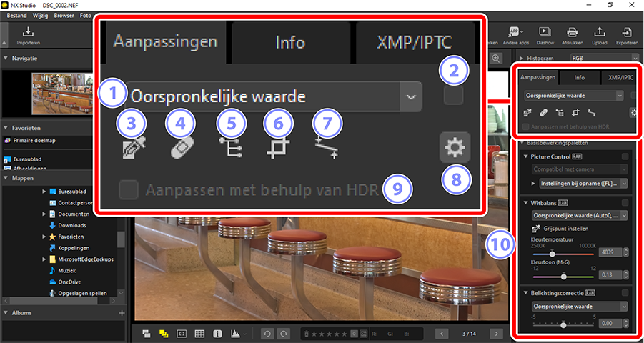This screenshot has height=343, width=644.
Task: Toggle the Picture Control checkbox
Action: click(625, 156)
